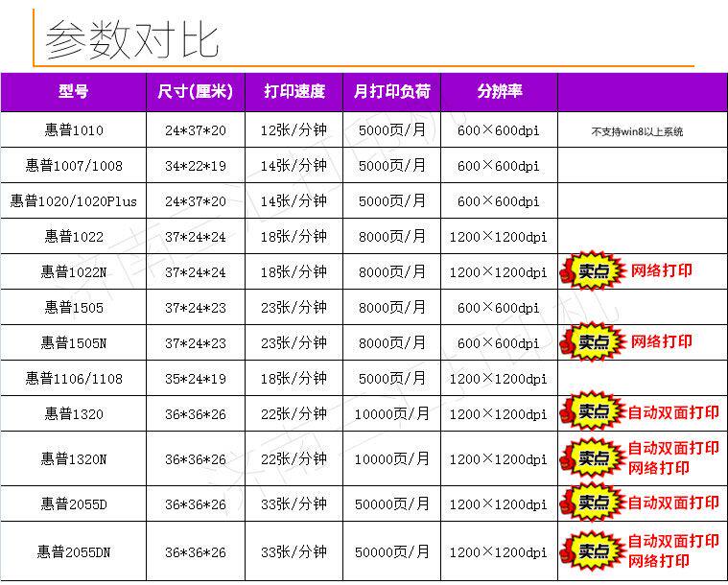Viewport: 728px width, 585px height.
Task: Click 23张/分钟 in the 惠普1505 row
Action: [x=294, y=307]
